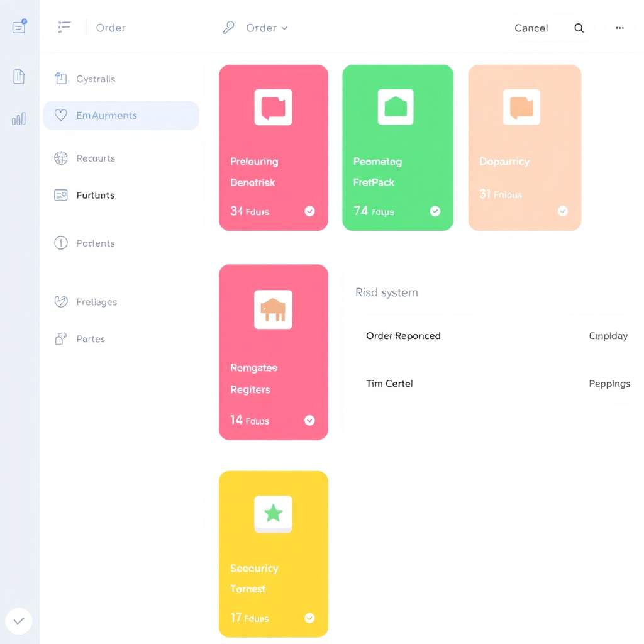Open search with magnifier icon
Viewport: 644px width, 644px height.
(x=579, y=28)
